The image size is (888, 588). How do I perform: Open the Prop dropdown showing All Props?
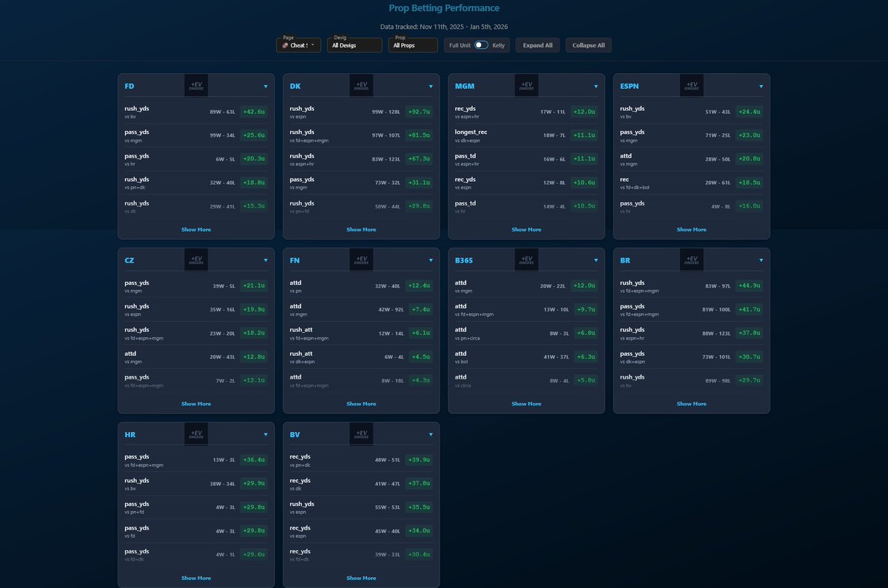413,45
